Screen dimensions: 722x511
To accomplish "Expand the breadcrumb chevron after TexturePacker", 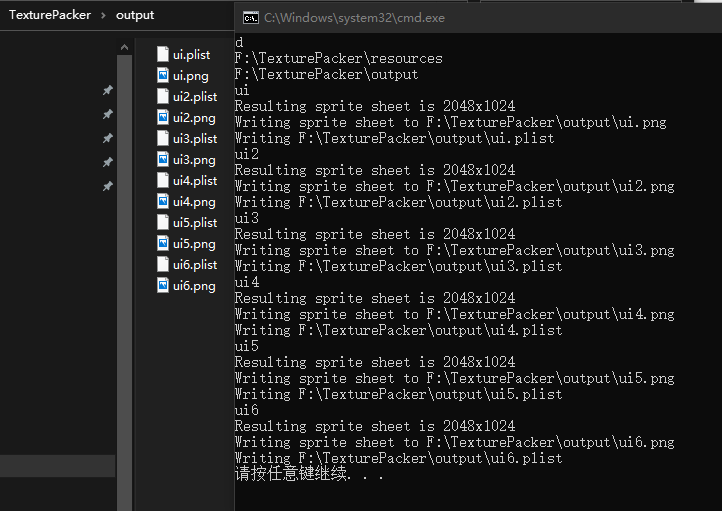I will (x=103, y=15).
